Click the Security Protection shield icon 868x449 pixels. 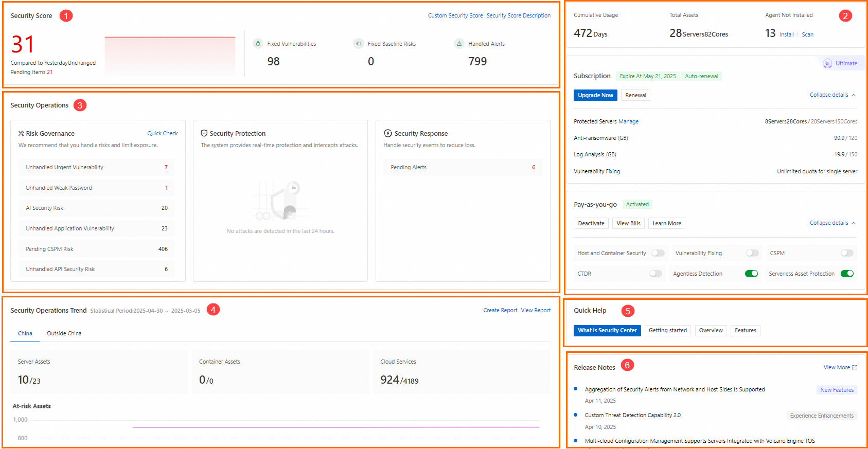pyautogui.click(x=204, y=133)
